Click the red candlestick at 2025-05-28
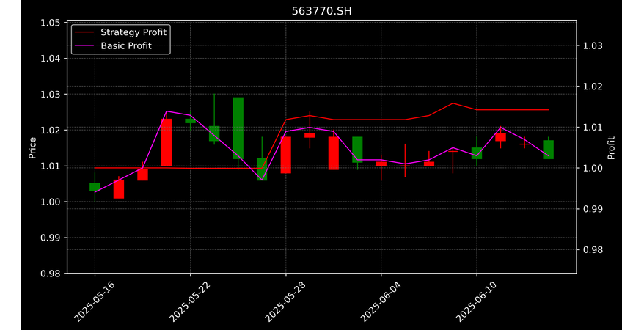The height and width of the screenshot is (330, 644). tap(286, 155)
